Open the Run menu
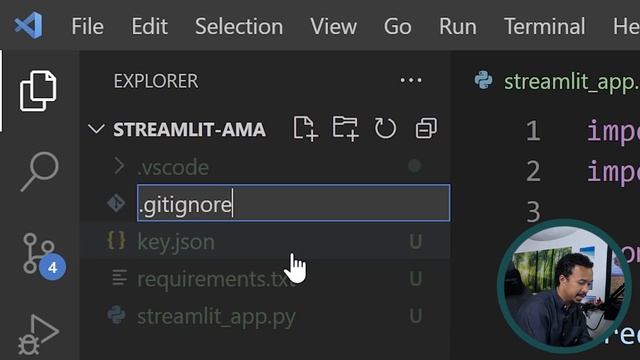 pos(458,27)
